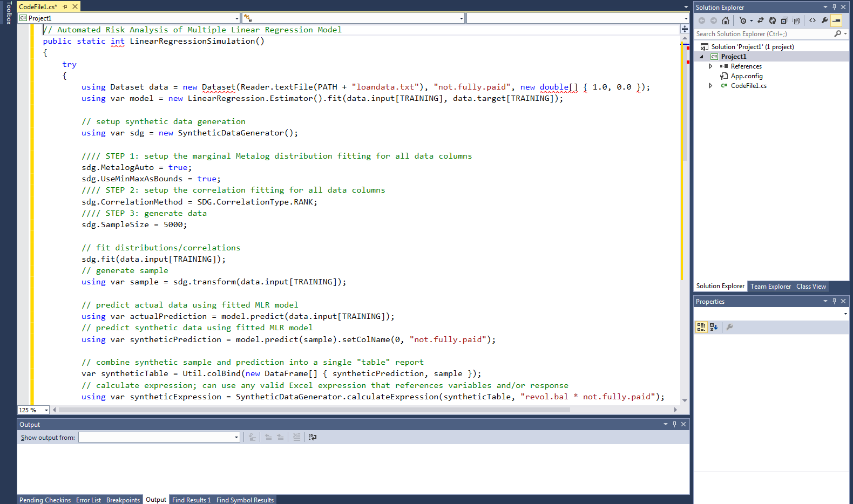Image resolution: width=853 pixels, height=504 pixels.
Task: Close the Properties panel
Action: (843, 301)
